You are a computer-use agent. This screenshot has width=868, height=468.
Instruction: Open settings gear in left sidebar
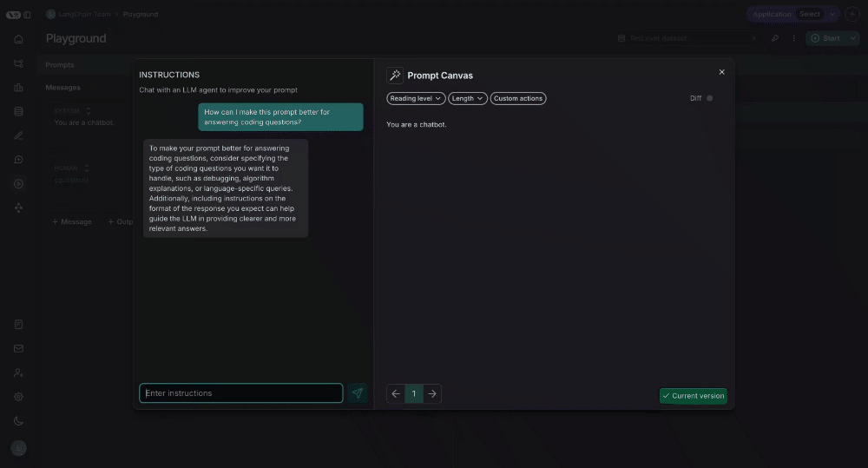coord(19,397)
